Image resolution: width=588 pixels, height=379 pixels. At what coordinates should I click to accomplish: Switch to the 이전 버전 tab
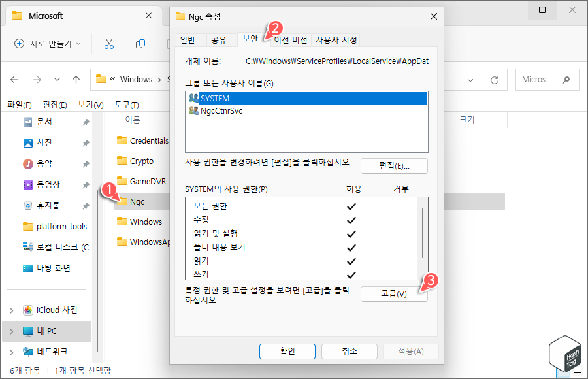pyautogui.click(x=291, y=40)
